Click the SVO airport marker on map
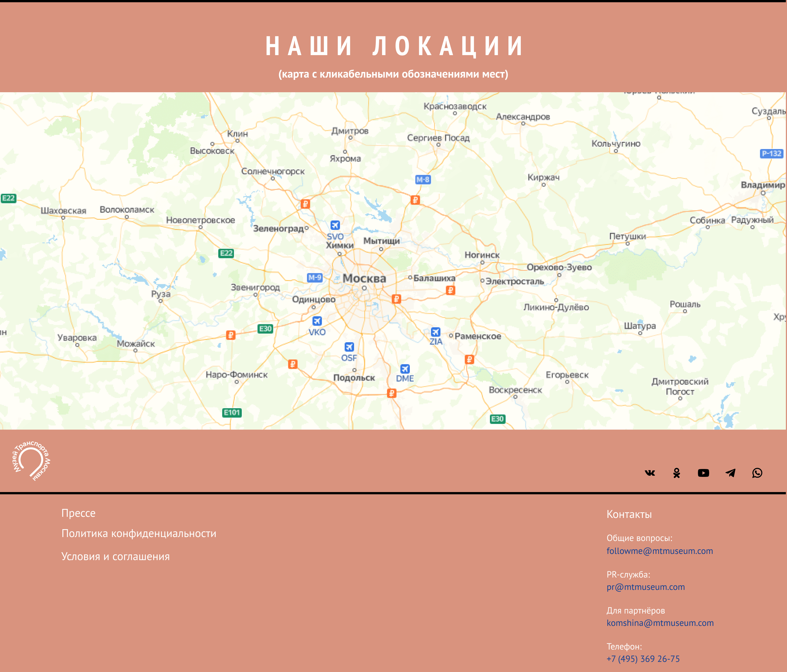Viewport: 787px width, 672px height. tap(335, 225)
